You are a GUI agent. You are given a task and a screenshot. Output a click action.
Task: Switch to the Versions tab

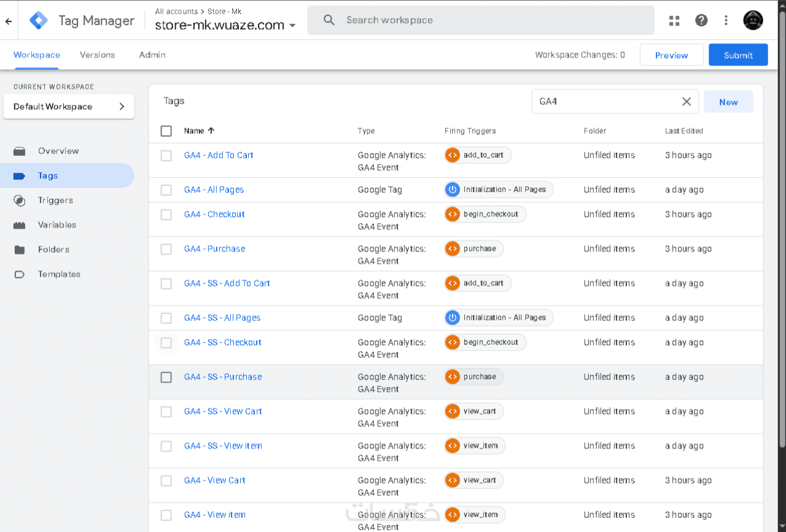pos(97,55)
